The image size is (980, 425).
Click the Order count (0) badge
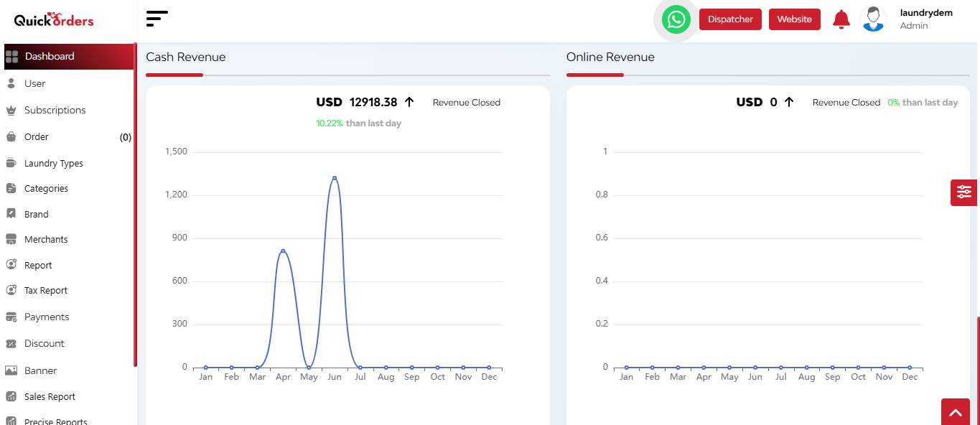126,137
